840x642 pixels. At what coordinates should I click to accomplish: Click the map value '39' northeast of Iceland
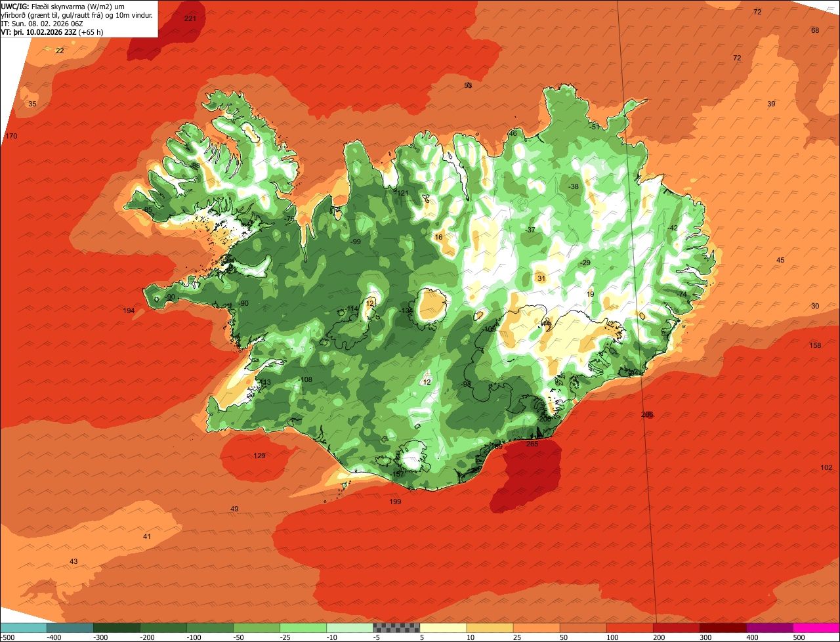click(772, 104)
